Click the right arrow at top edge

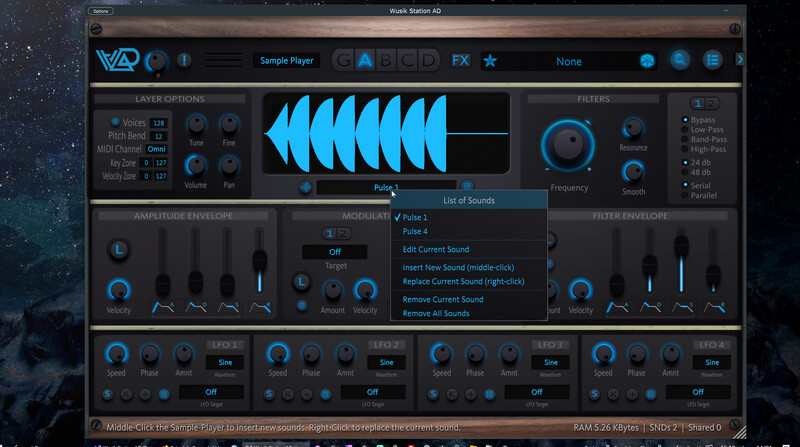pos(739,60)
